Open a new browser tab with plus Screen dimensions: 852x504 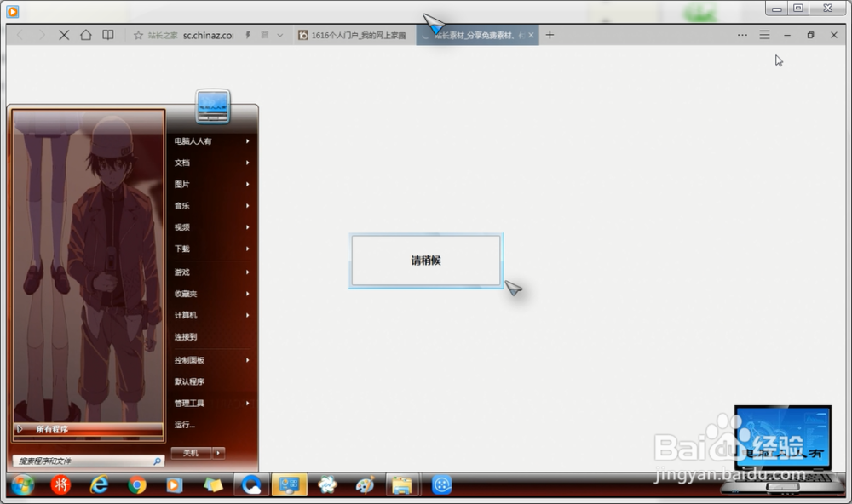pos(550,35)
